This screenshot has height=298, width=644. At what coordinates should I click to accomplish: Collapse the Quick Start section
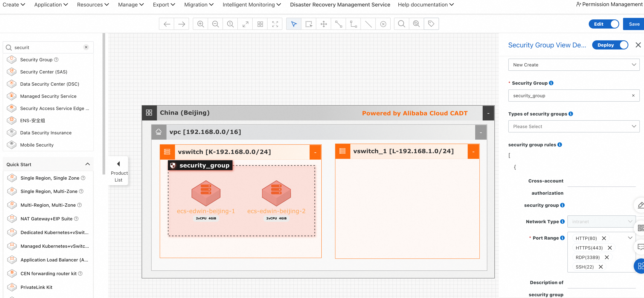87,164
